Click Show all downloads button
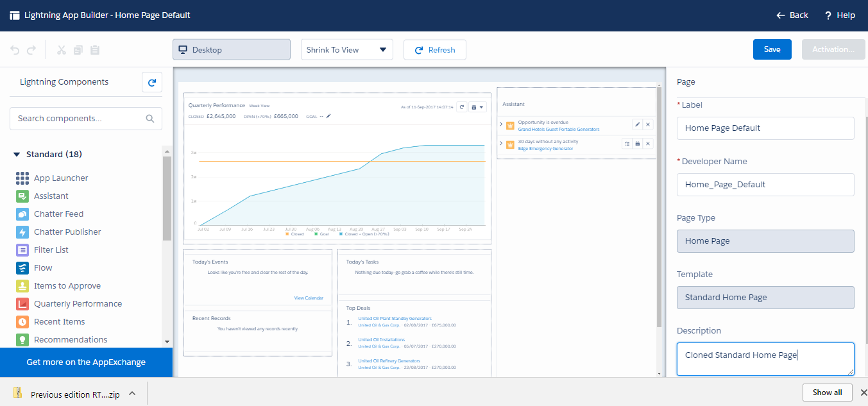The image size is (868, 406). (x=828, y=393)
